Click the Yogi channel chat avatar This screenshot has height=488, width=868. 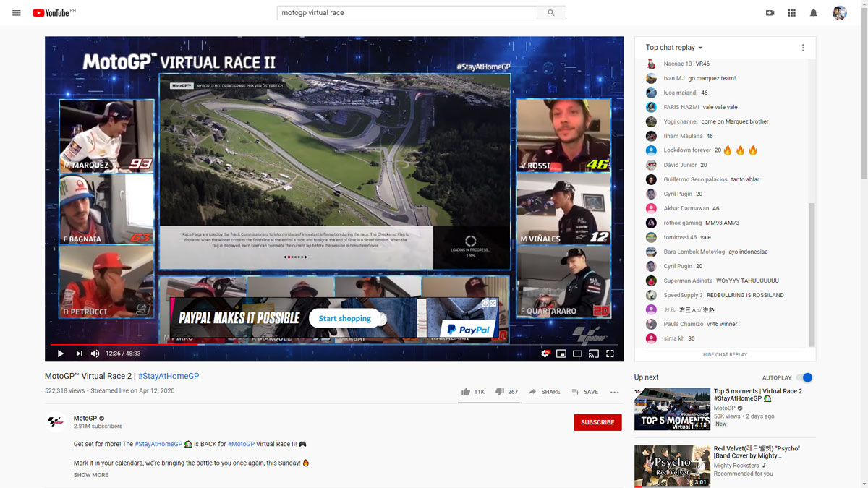pyautogui.click(x=651, y=121)
